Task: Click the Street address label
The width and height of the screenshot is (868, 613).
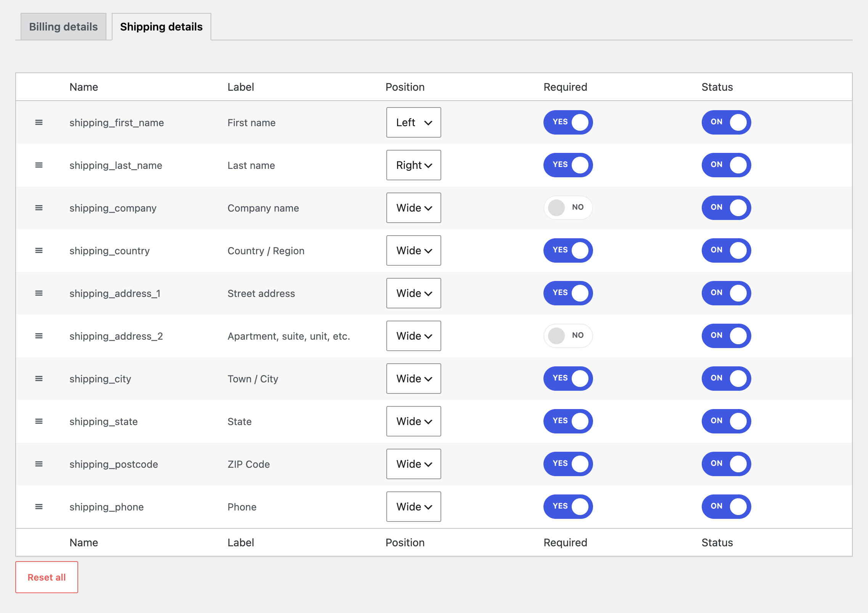Action: tap(261, 294)
